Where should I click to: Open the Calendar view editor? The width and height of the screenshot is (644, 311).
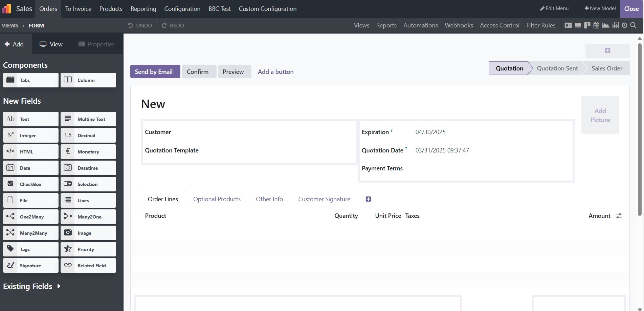point(596,25)
